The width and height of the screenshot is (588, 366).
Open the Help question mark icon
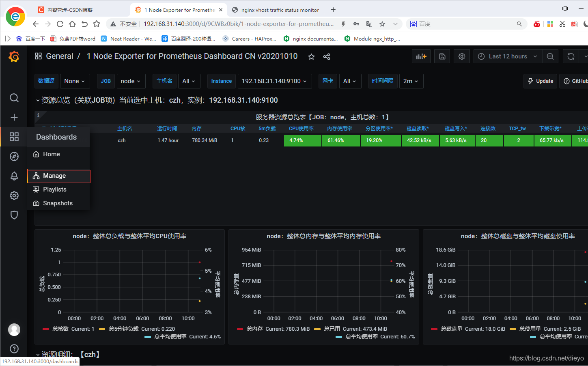pos(14,349)
